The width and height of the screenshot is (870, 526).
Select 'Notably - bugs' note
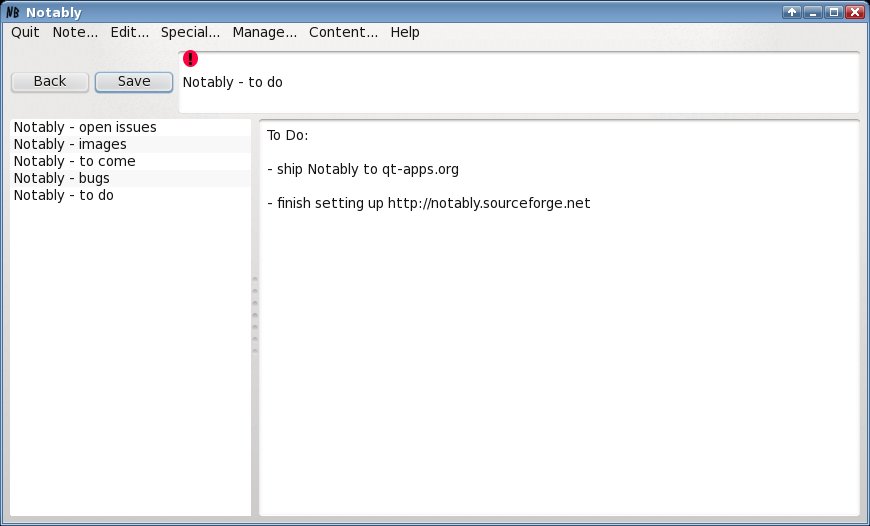(x=130, y=178)
